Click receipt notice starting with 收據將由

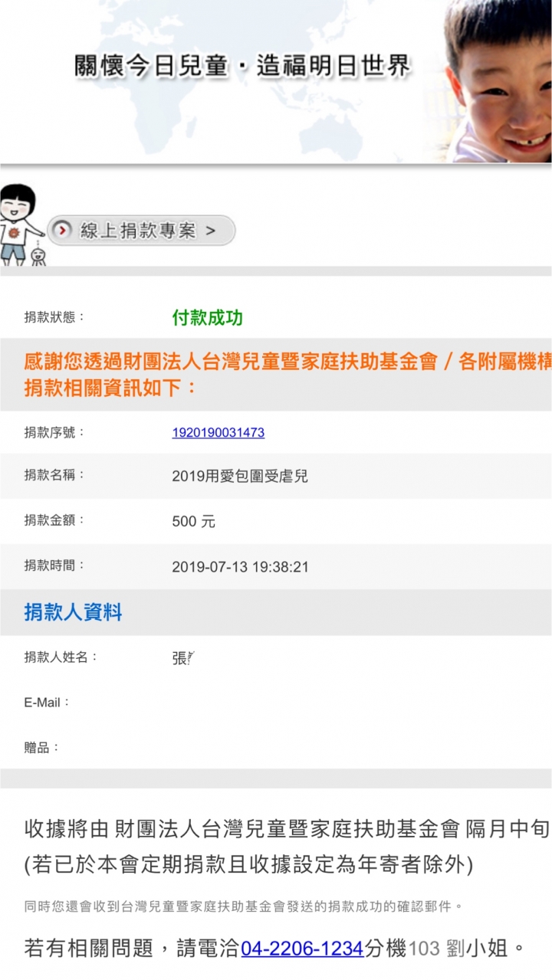pos(287,828)
